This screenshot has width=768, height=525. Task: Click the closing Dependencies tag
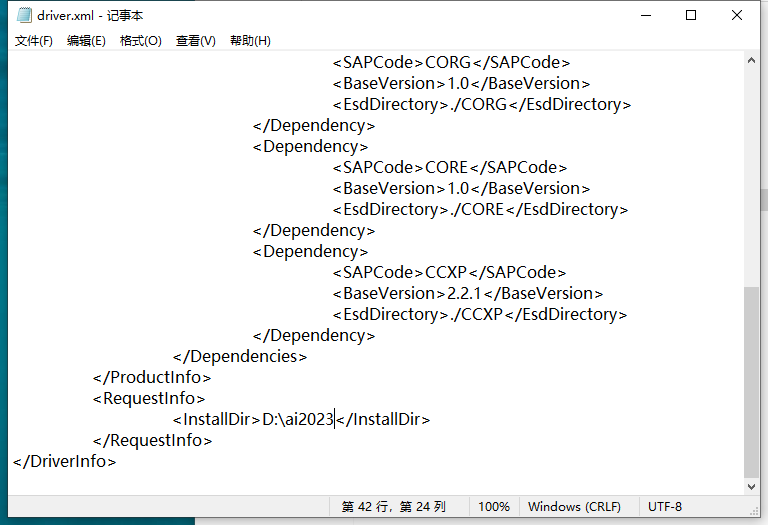pyautogui.click(x=240, y=357)
